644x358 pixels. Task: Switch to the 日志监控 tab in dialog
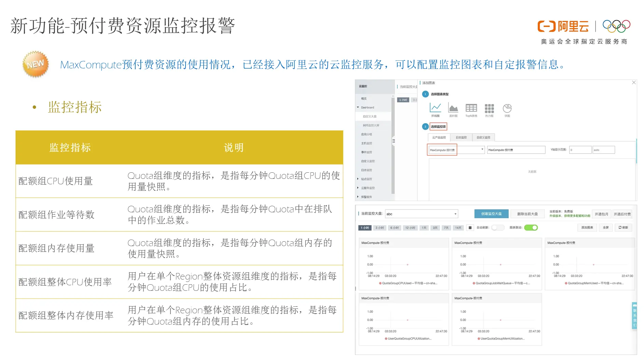[461, 137]
